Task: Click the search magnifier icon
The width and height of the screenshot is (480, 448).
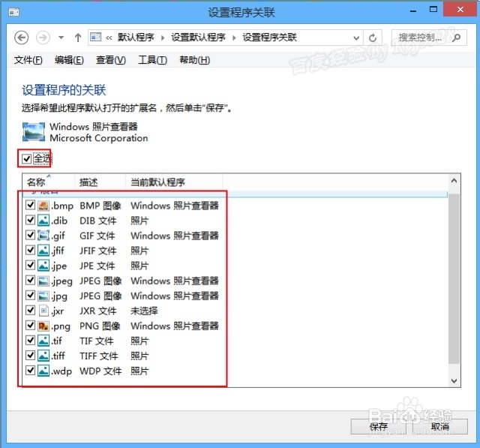Action: point(456,38)
